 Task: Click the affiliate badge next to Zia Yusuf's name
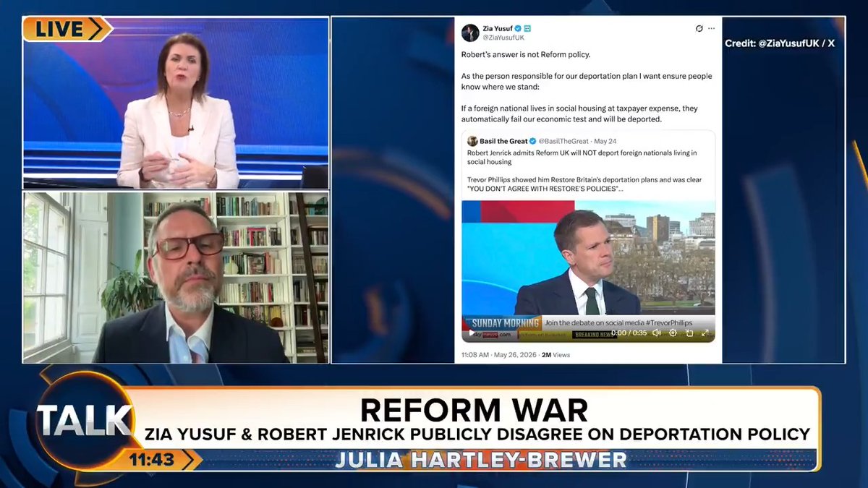pyautogui.click(x=527, y=28)
